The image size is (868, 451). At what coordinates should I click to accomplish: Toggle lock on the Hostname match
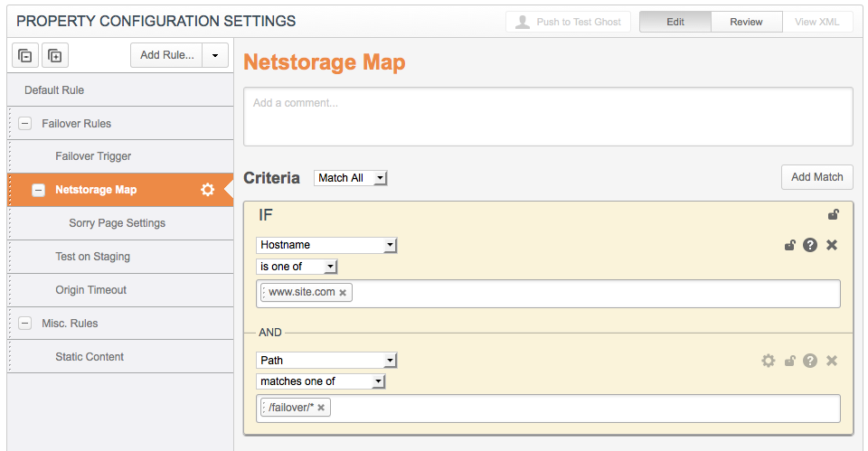789,245
